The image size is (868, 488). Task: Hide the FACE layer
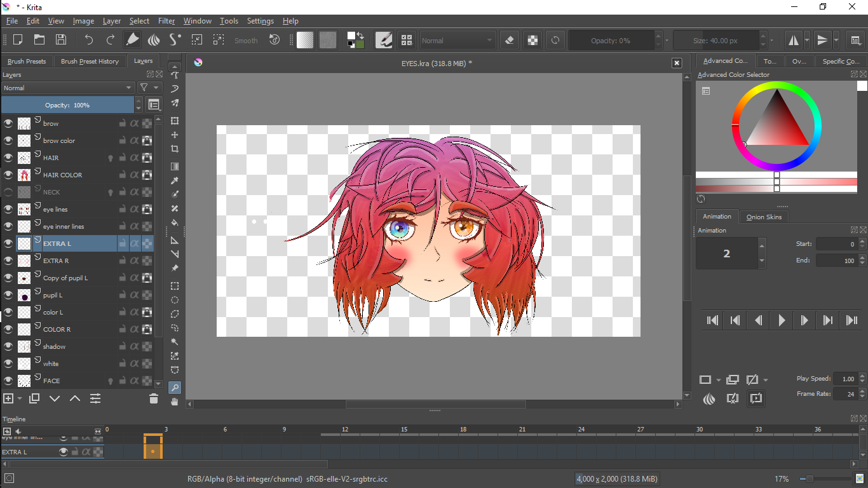[x=8, y=381]
